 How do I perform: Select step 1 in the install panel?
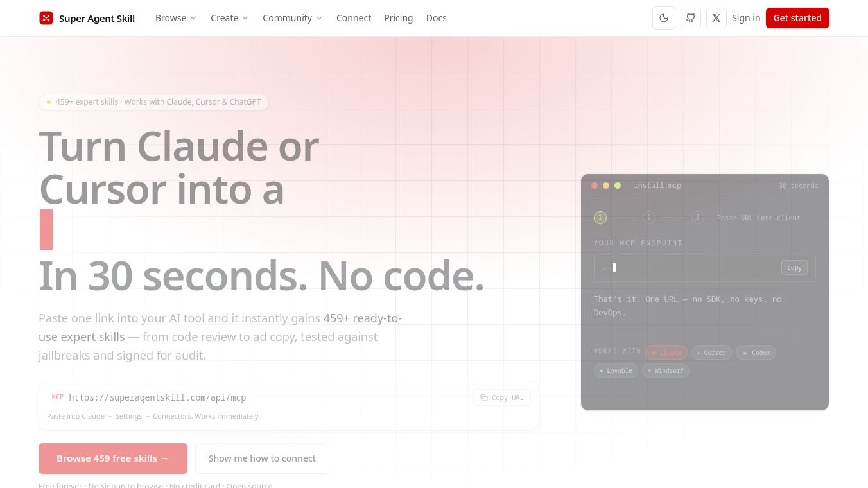(x=600, y=218)
